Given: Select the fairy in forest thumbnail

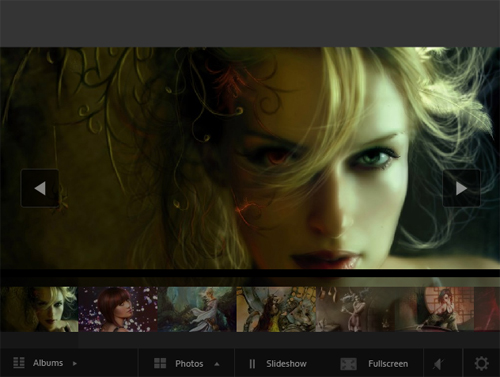Looking at the screenshot, I should click(x=197, y=309).
